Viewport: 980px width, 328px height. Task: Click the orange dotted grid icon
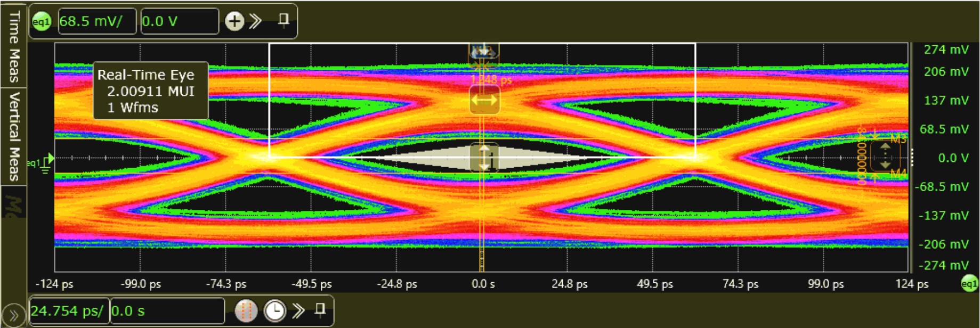pyautogui.click(x=246, y=310)
